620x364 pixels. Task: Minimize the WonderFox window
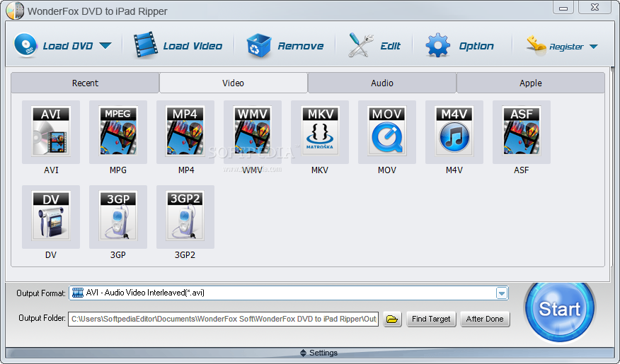[563, 8]
